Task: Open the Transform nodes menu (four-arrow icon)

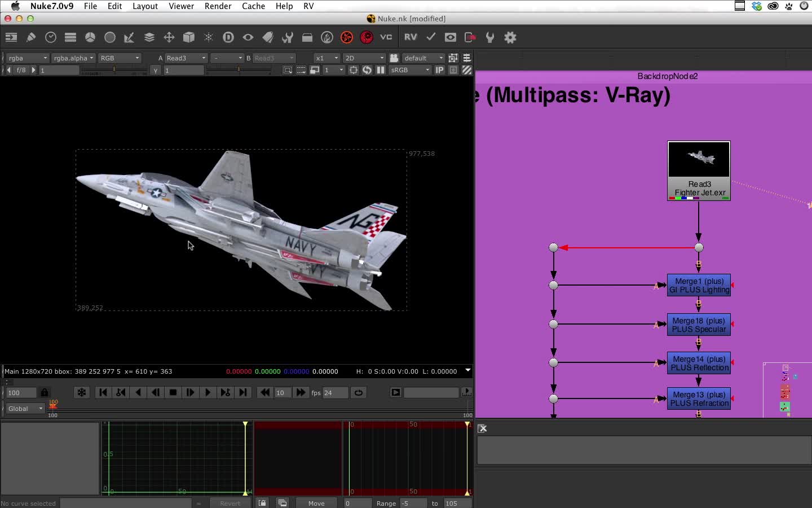Action: click(x=169, y=37)
